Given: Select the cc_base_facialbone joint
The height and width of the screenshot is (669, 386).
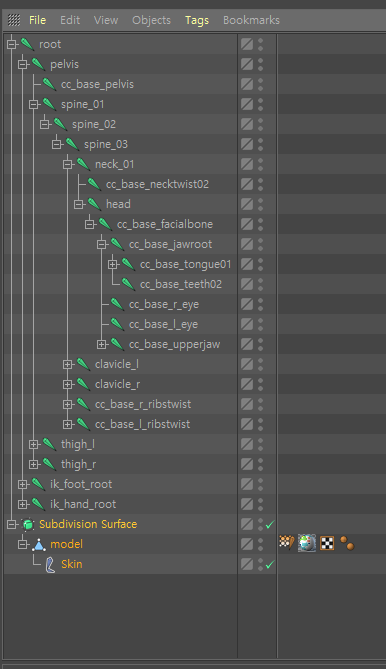Looking at the screenshot, I should click(165, 224).
